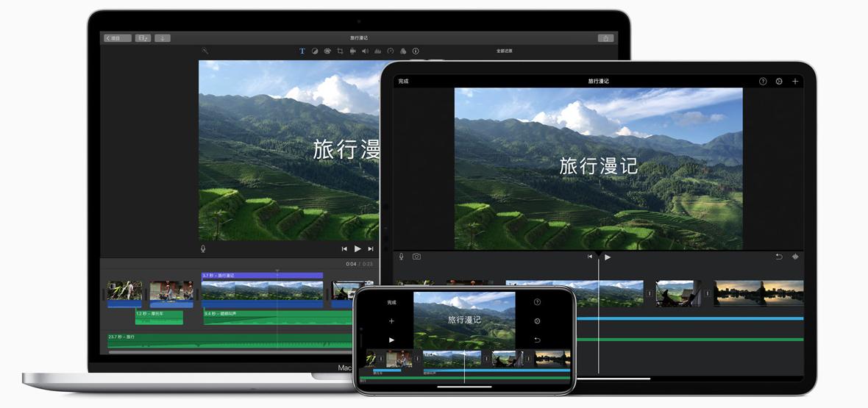Open speed gauge tool on MacBook

(391, 51)
